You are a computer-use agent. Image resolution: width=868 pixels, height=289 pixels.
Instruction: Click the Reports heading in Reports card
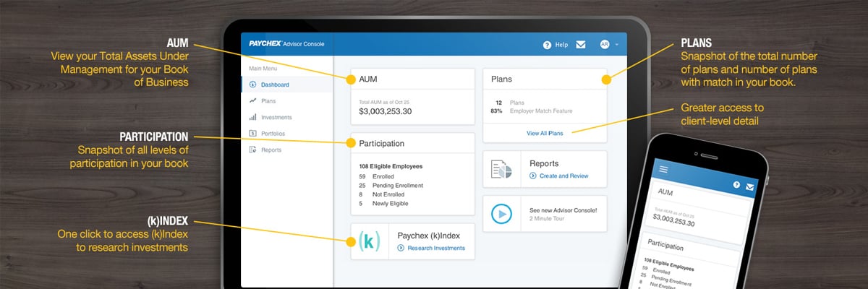tap(544, 163)
